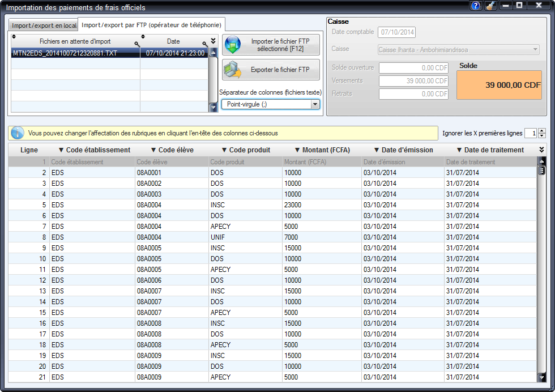The width and height of the screenshot is (555, 392).
Task: Increase the Ignorer les X premières lignes value
Action: pyautogui.click(x=542, y=131)
